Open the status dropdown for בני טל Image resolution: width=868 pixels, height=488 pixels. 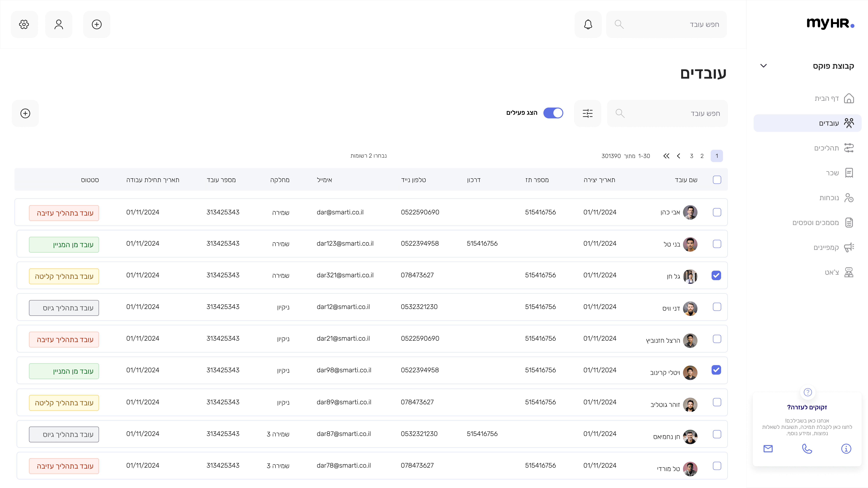(64, 244)
